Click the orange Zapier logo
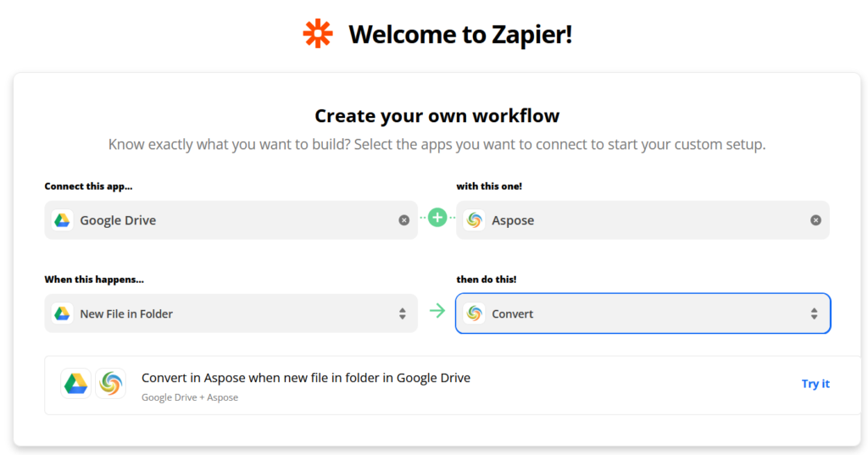The image size is (868, 455). pos(318,34)
